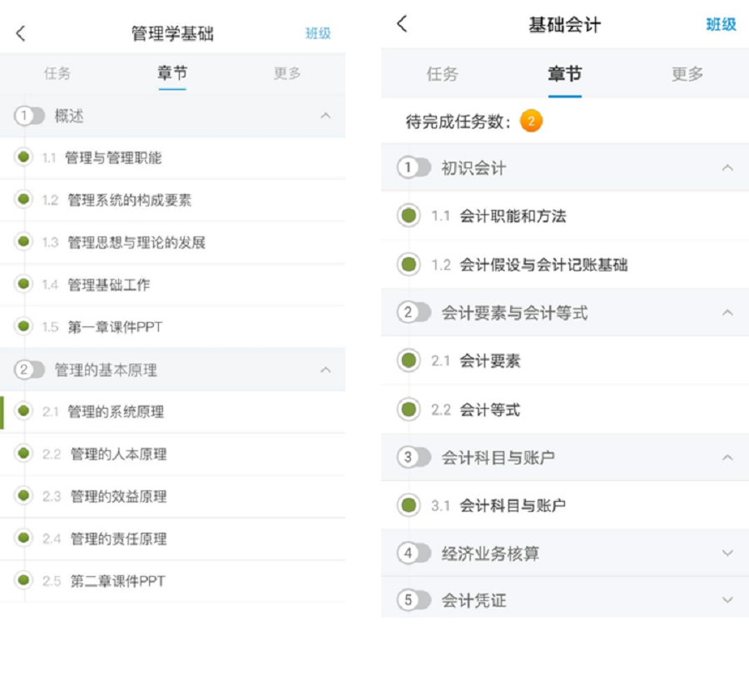Toggle the chapter 1 概述 switch
749x700 pixels.
pyautogui.click(x=30, y=117)
